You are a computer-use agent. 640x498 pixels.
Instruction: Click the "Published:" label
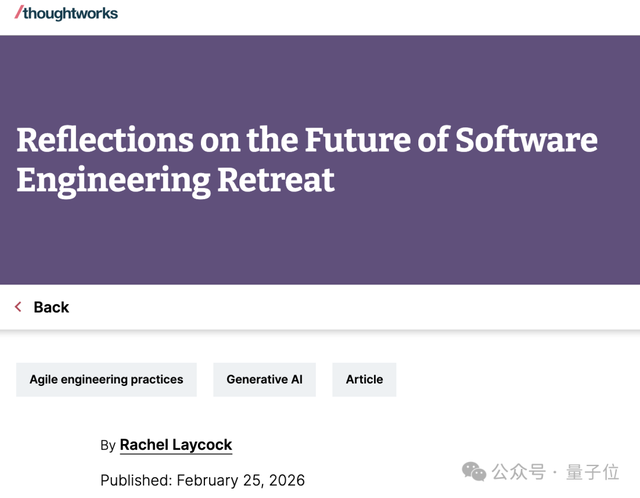pyautogui.click(x=136, y=480)
